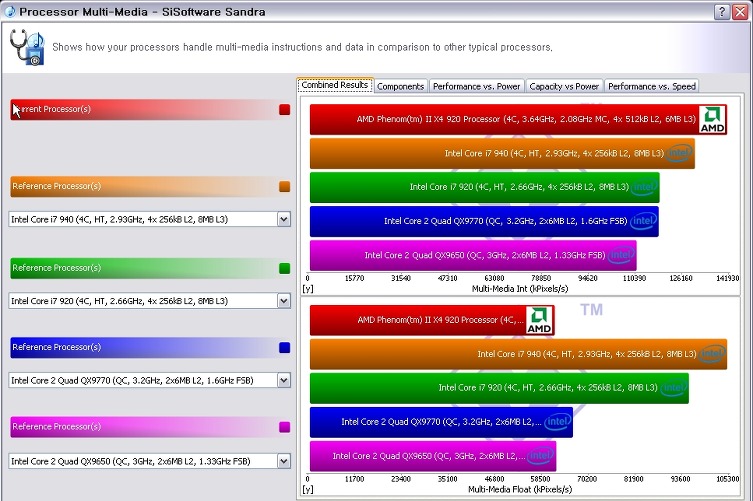Click the help question mark button
The image size is (753, 501).
[722, 12]
